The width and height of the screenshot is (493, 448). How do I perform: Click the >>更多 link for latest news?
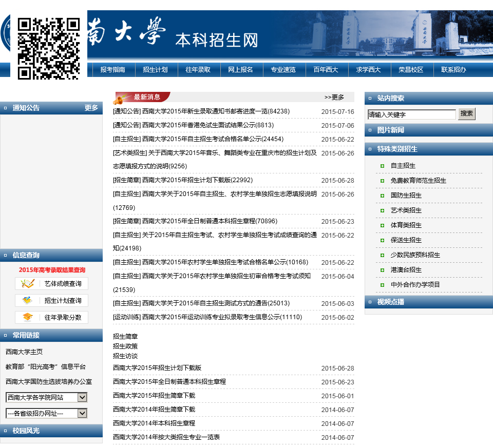pos(334,98)
